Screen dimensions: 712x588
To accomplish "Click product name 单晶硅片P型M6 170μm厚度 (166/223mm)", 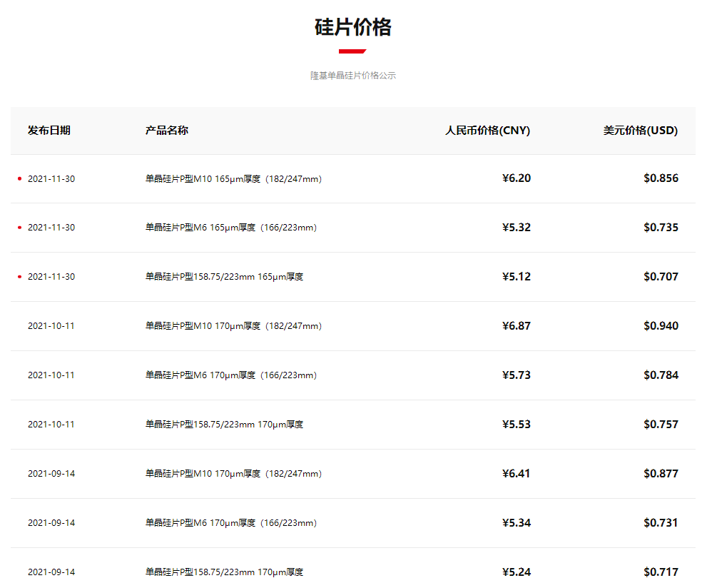I will point(227,375).
